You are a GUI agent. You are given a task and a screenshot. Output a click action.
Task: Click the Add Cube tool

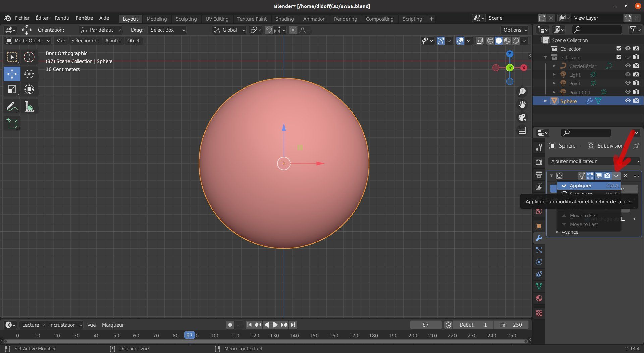12,124
